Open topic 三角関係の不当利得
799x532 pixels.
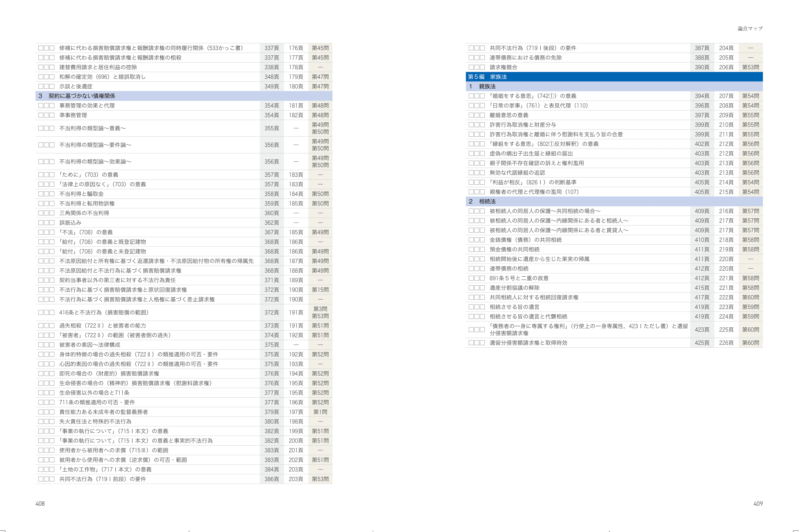(x=84, y=213)
